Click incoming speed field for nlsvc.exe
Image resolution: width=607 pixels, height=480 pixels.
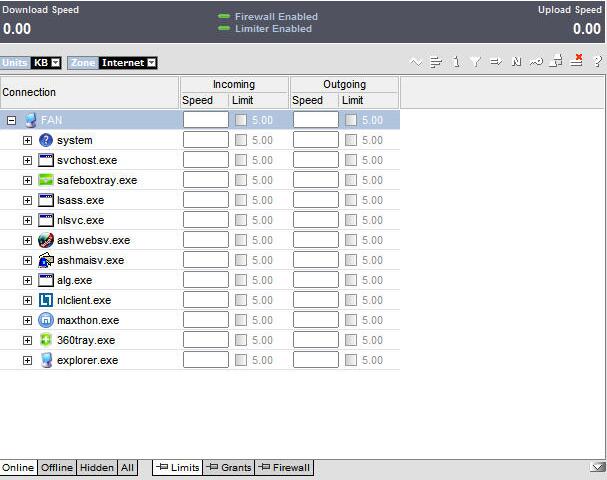click(x=206, y=220)
